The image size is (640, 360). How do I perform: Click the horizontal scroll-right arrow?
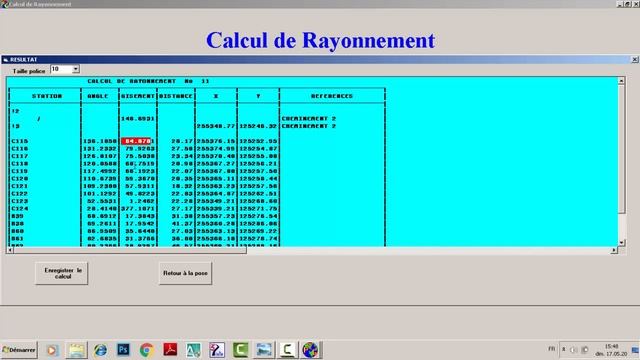614,250
